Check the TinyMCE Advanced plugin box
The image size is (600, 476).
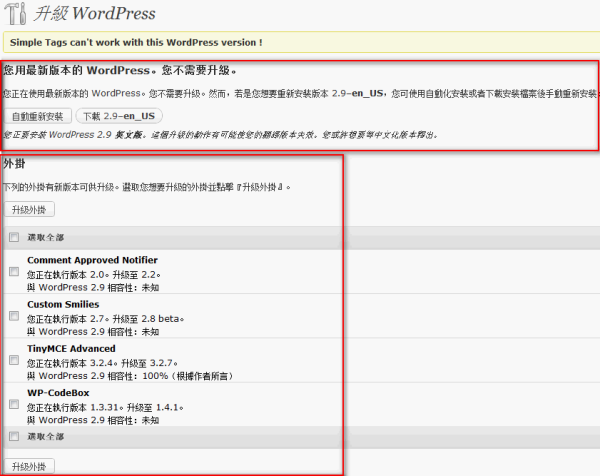click(x=14, y=360)
